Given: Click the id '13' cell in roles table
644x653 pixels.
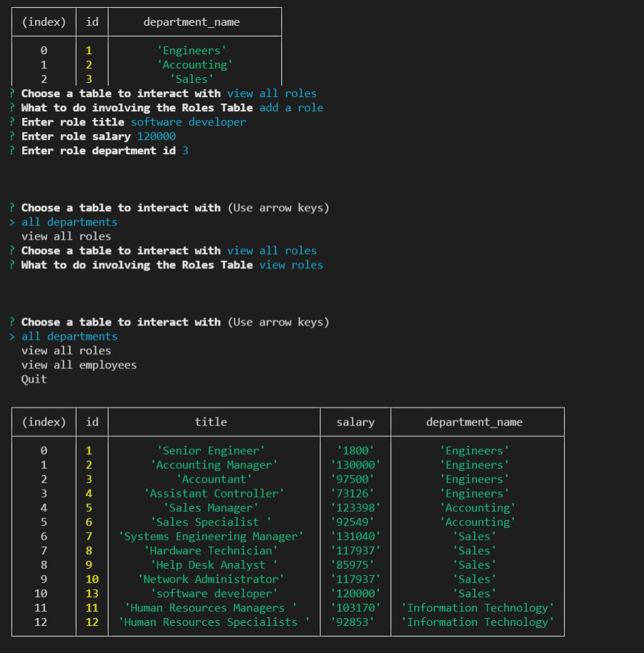Looking at the screenshot, I should pyautogui.click(x=94, y=593).
